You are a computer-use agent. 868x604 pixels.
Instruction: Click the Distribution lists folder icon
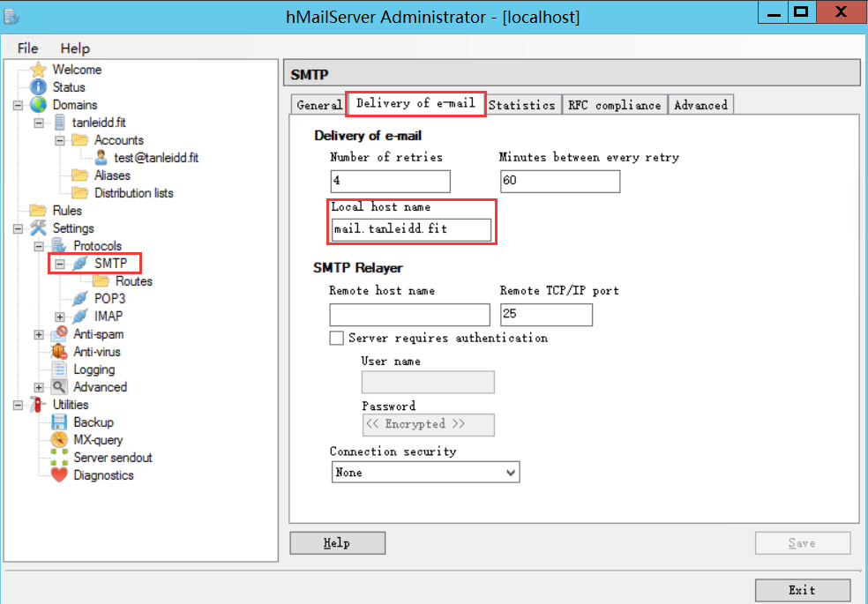click(x=79, y=194)
